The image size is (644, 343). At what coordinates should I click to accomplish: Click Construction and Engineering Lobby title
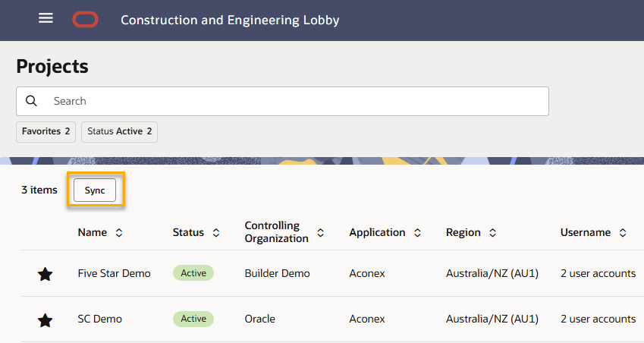[x=230, y=20]
